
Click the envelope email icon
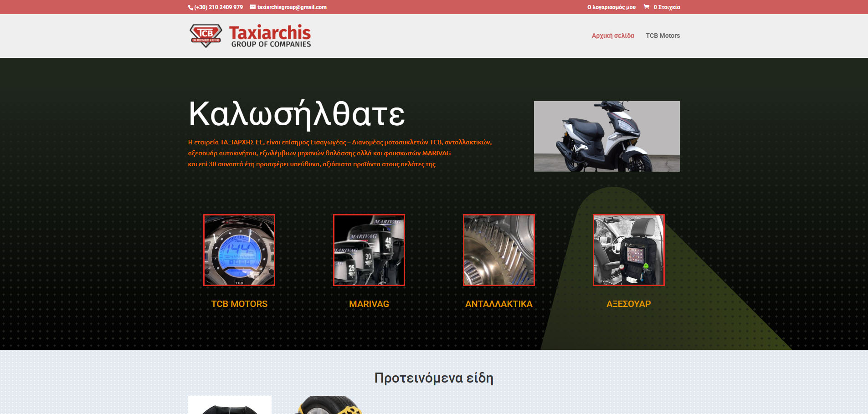pos(253,7)
